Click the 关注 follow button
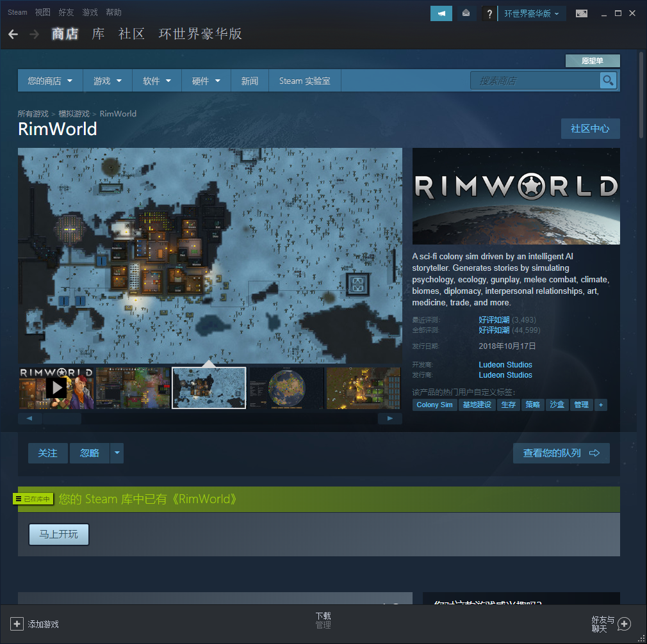Screen dimensions: 647x644 47,453
